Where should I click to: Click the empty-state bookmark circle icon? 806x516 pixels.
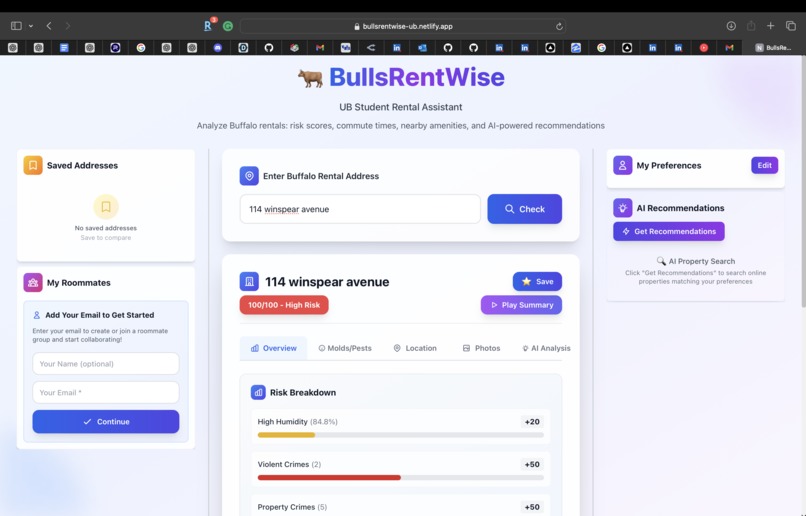(106, 207)
